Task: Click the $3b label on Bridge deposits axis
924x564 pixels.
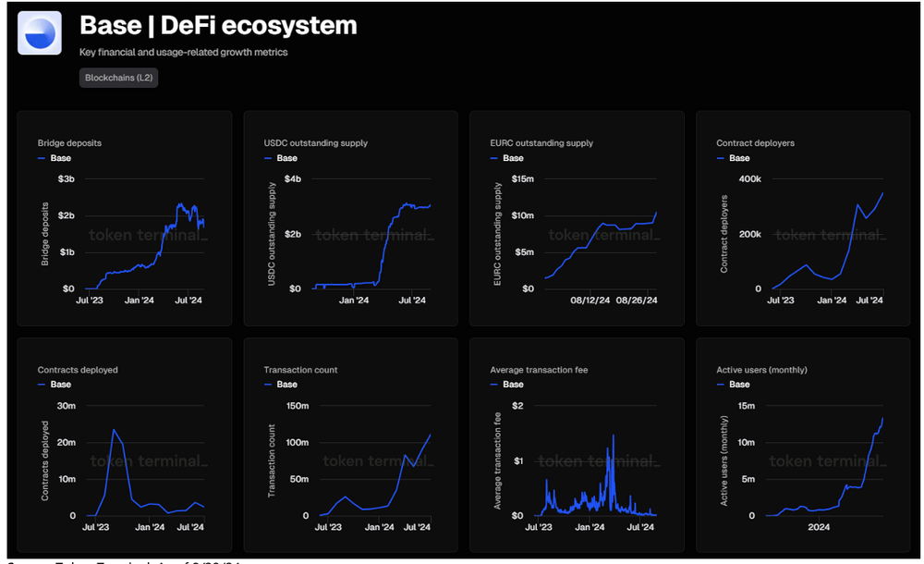Action: [66, 178]
